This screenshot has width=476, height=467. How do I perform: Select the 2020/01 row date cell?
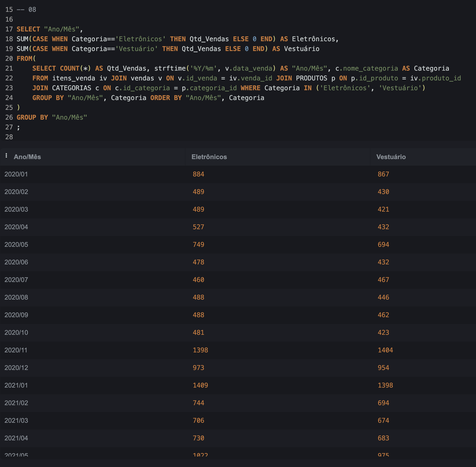16,174
